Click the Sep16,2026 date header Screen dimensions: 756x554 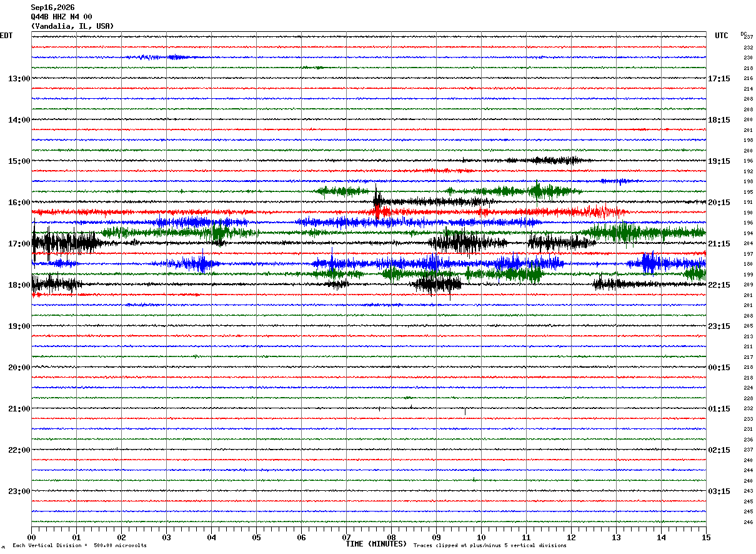click(52, 8)
